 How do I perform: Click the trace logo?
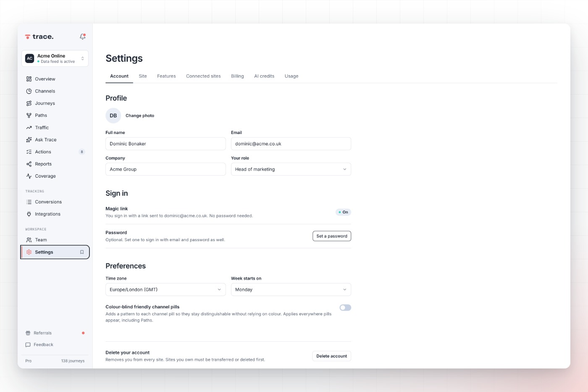tap(39, 37)
